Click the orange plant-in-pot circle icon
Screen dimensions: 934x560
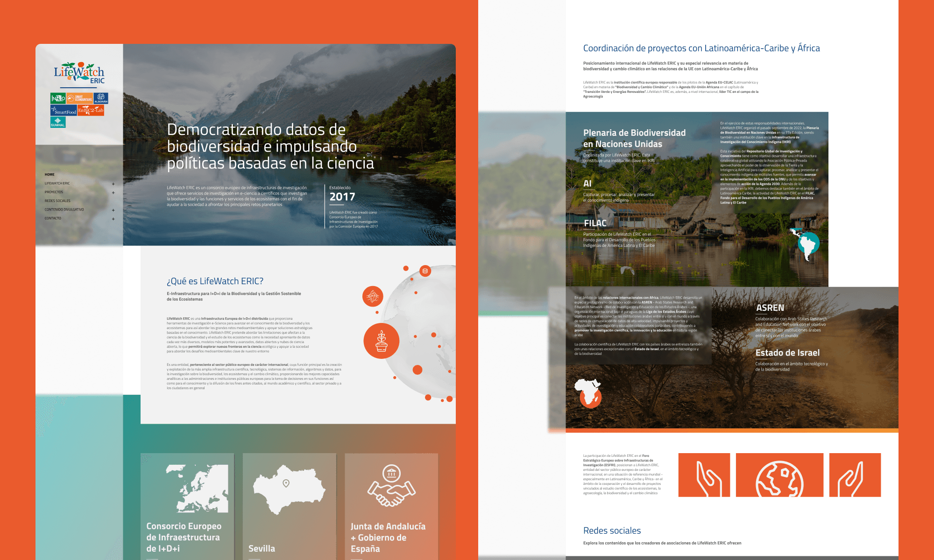point(381,341)
